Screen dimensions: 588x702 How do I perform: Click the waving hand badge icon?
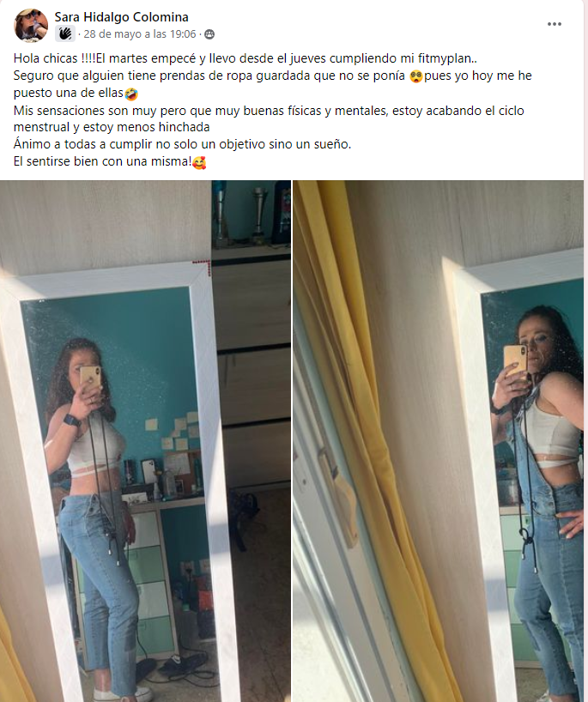click(x=65, y=33)
